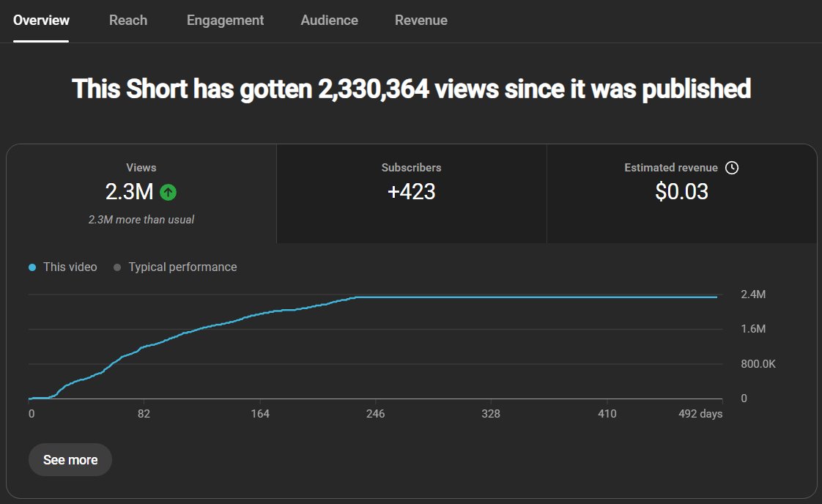The height and width of the screenshot is (504, 822).
Task: Select the Subscribers metric card
Action: [x=412, y=193]
